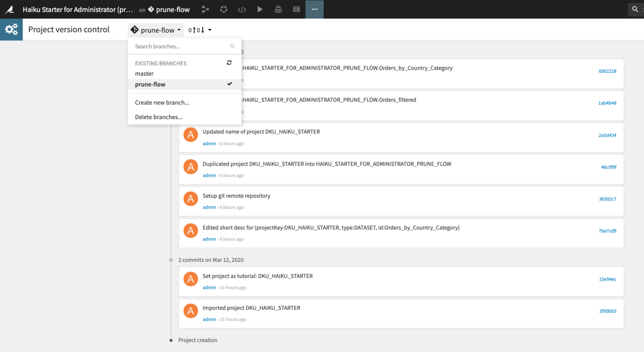The image size is (644, 352).
Task: Open the prune-flow branch dropdown
Action: [156, 30]
